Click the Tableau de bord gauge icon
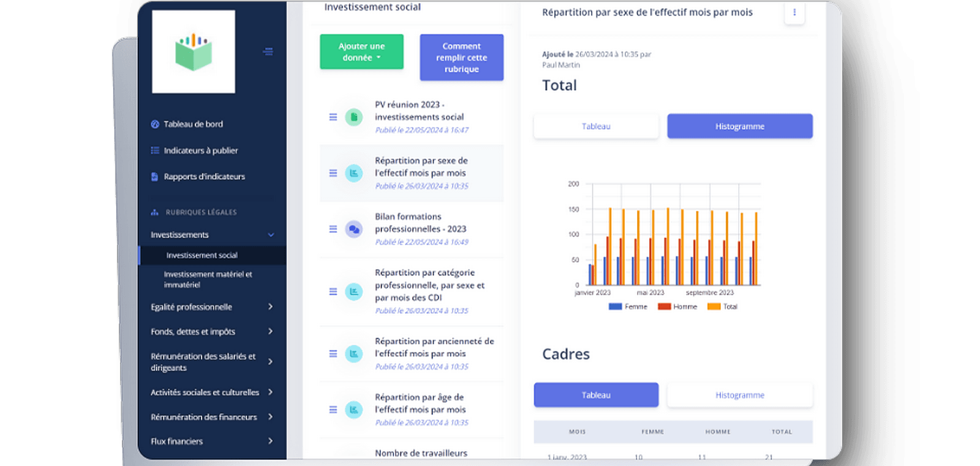Image resolution: width=980 pixels, height=466 pixels. [x=155, y=124]
